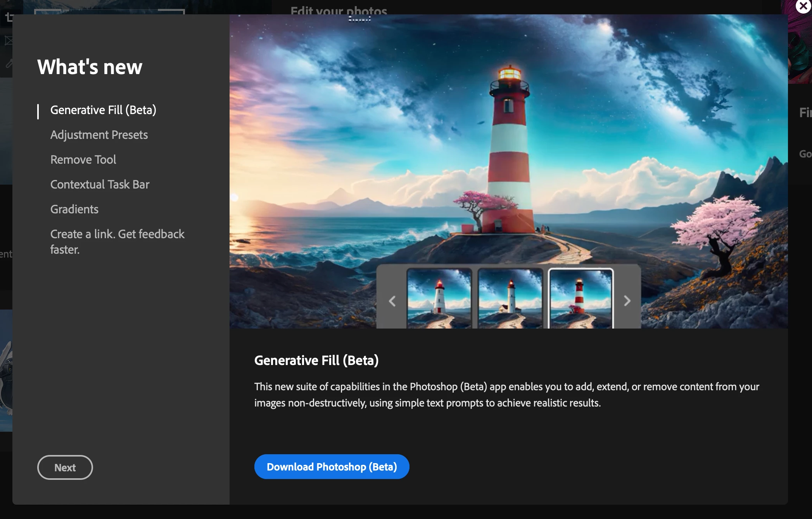Viewport: 812px width, 519px height.
Task: Close the What's new dialog
Action: pos(803,6)
